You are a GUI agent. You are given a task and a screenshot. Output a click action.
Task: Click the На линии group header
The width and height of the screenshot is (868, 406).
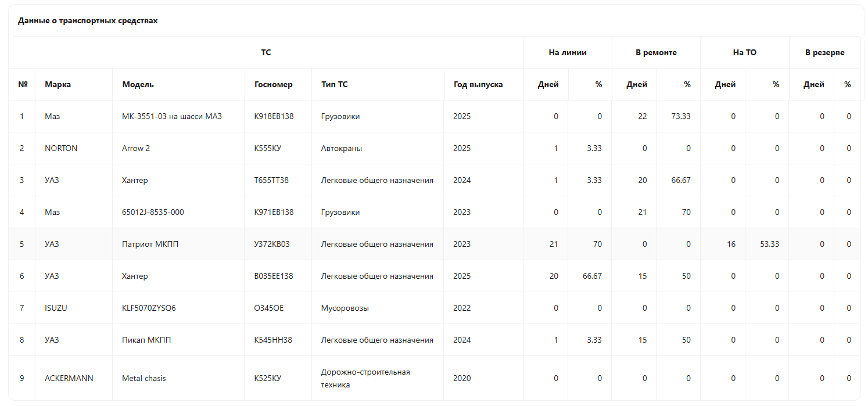(567, 52)
